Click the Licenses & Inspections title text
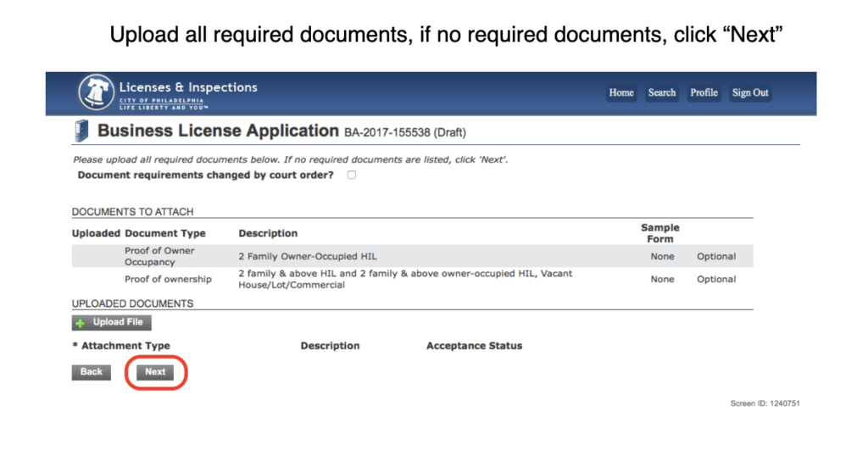This screenshot has width=868, height=467. (x=188, y=87)
